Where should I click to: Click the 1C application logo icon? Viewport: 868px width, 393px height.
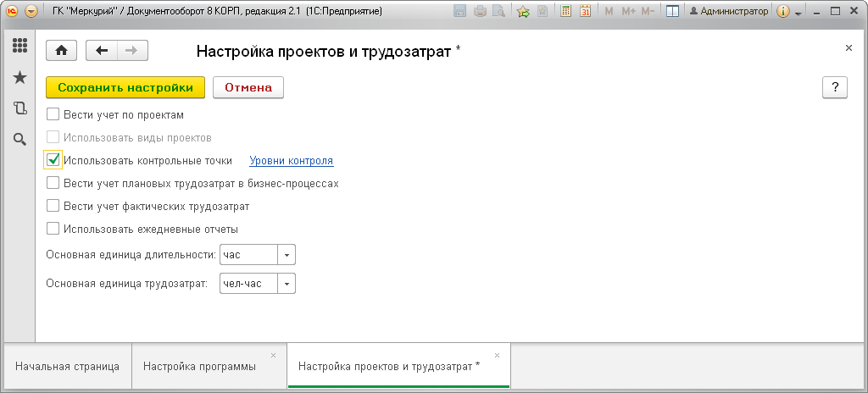tap(12, 11)
